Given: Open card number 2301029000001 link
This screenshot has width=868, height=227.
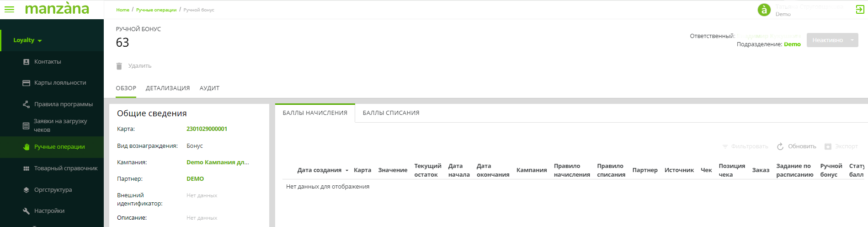Looking at the screenshot, I should click(207, 129).
